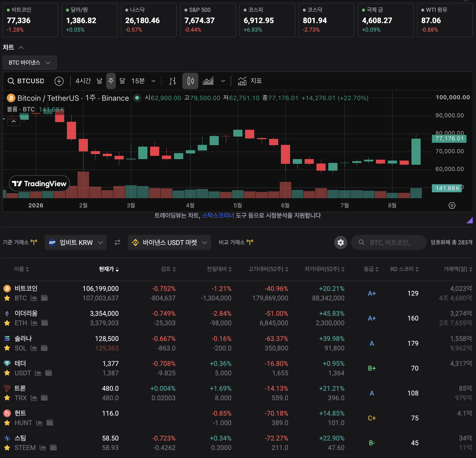This screenshot has height=458, width=476.
Task: Sort table by 이름 column
Action: [22, 269]
